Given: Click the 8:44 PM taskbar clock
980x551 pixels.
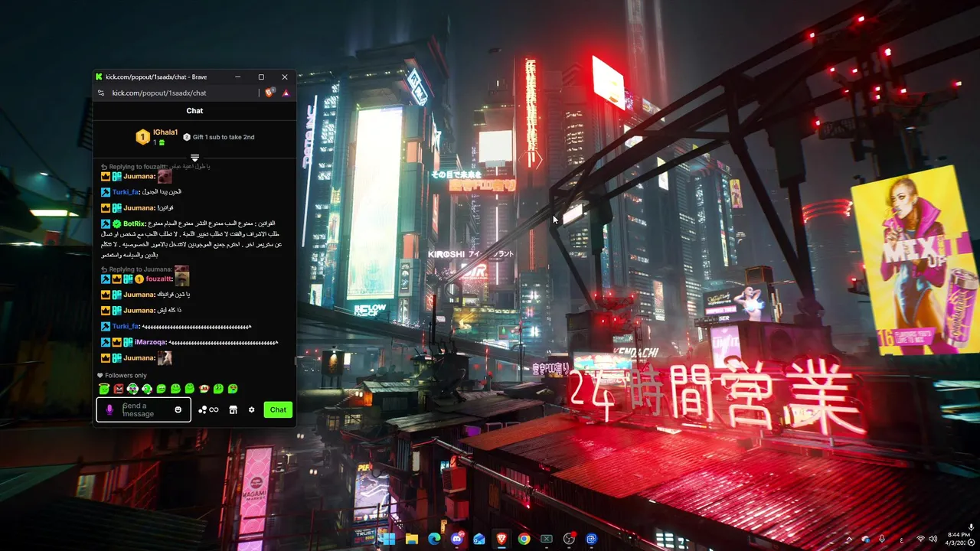Looking at the screenshot, I should [x=958, y=534].
